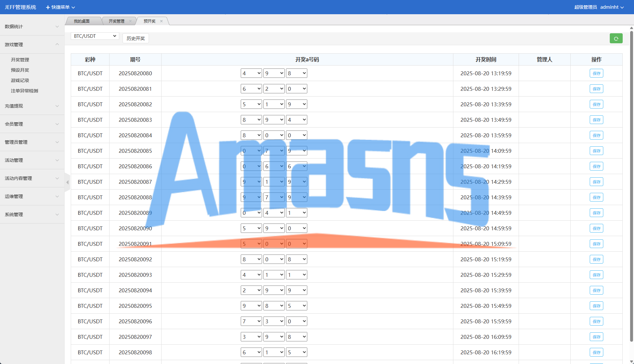Click the scrollbar up arrow at top right
The image size is (634, 364).
(631, 28)
